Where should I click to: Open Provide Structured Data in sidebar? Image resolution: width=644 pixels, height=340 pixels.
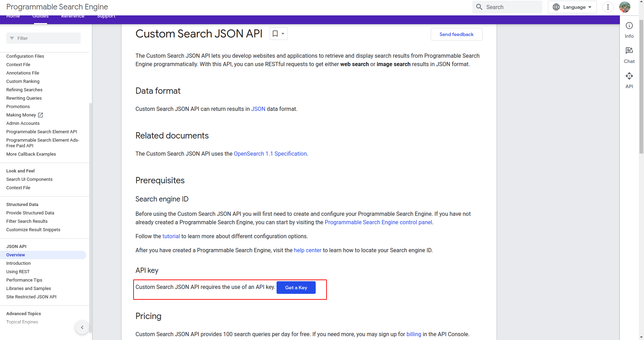[30, 213]
